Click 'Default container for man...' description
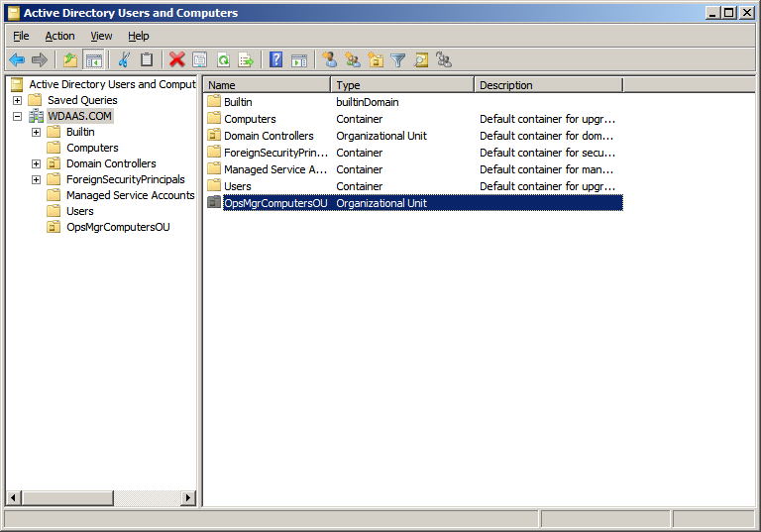This screenshot has width=761, height=532. [x=547, y=169]
